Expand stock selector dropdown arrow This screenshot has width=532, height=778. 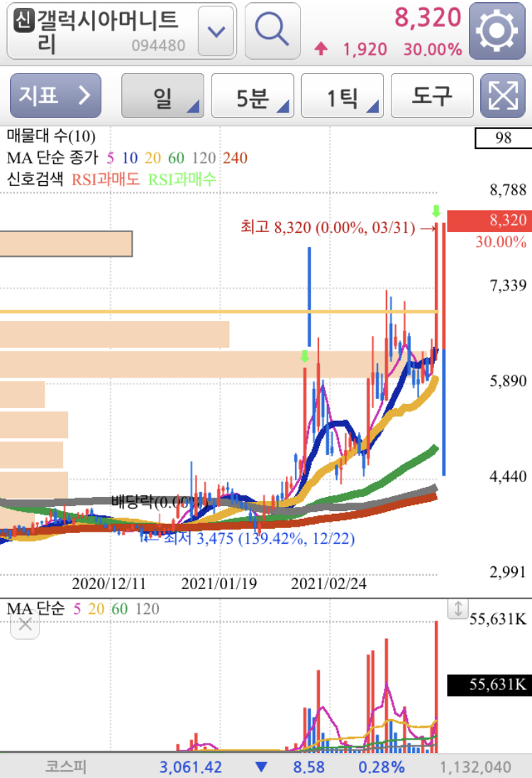(x=216, y=31)
